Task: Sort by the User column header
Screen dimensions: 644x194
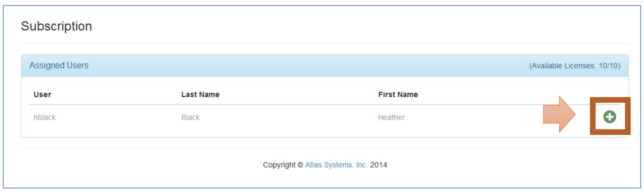Action: click(x=42, y=95)
